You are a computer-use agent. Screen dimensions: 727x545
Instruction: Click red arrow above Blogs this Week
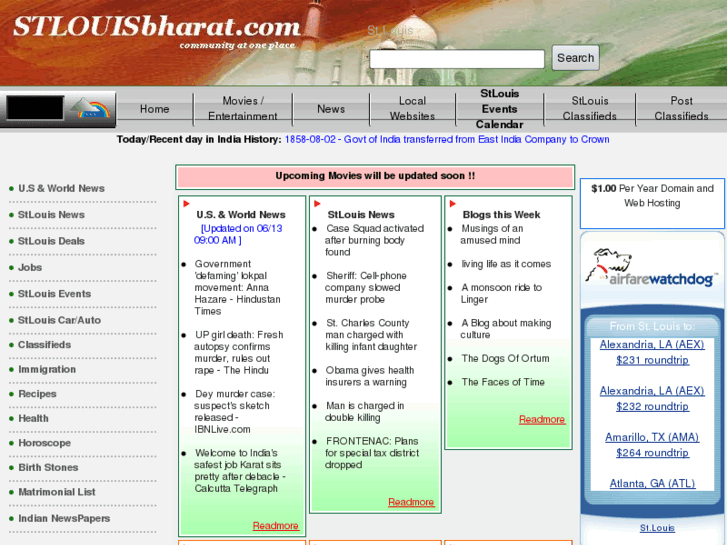[453, 204]
